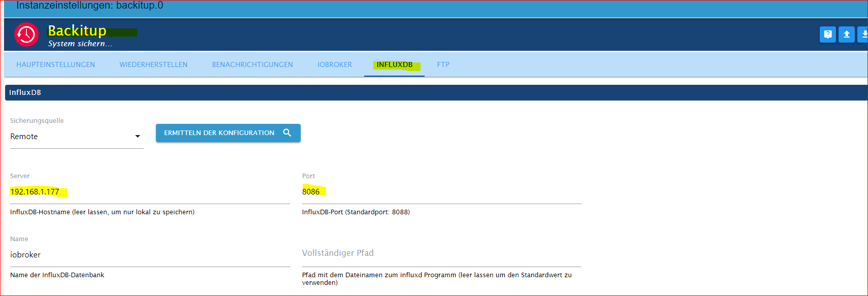Go to the Benachrichtigungen tab
The image size is (868, 296).
click(252, 64)
